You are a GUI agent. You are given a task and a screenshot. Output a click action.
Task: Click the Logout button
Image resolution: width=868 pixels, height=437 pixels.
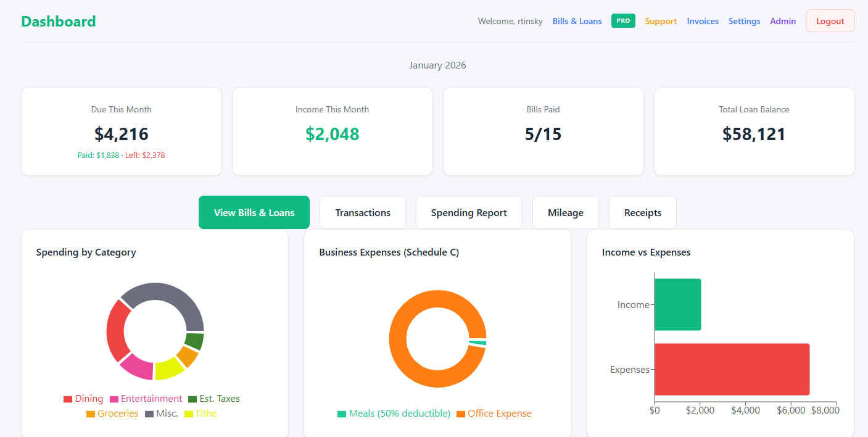pyautogui.click(x=830, y=20)
